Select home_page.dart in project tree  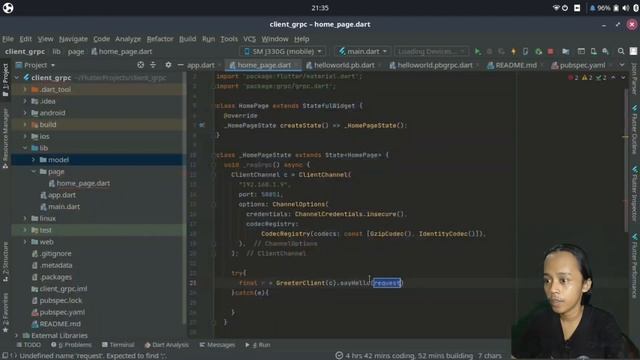(83, 183)
